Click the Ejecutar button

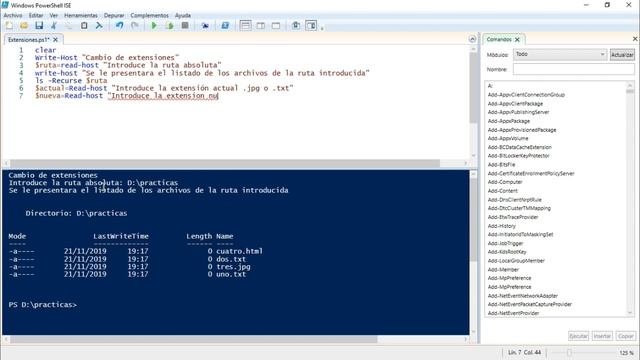[x=578, y=336]
